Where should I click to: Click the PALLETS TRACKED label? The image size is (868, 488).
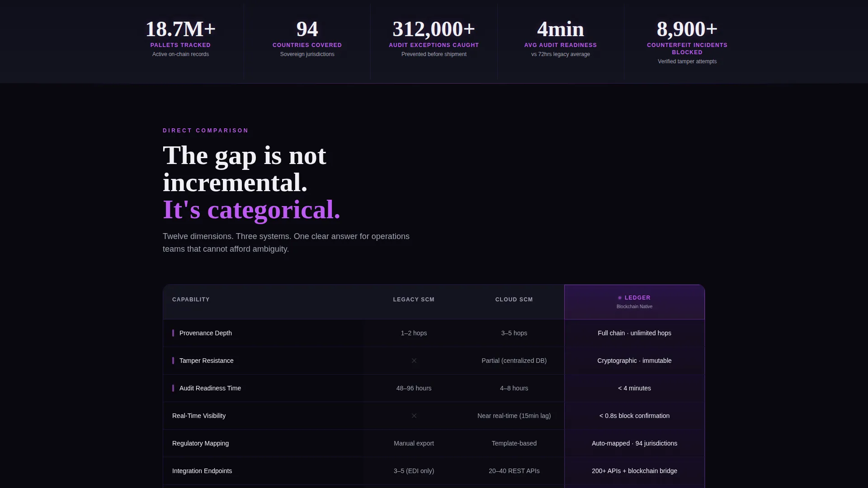point(180,45)
